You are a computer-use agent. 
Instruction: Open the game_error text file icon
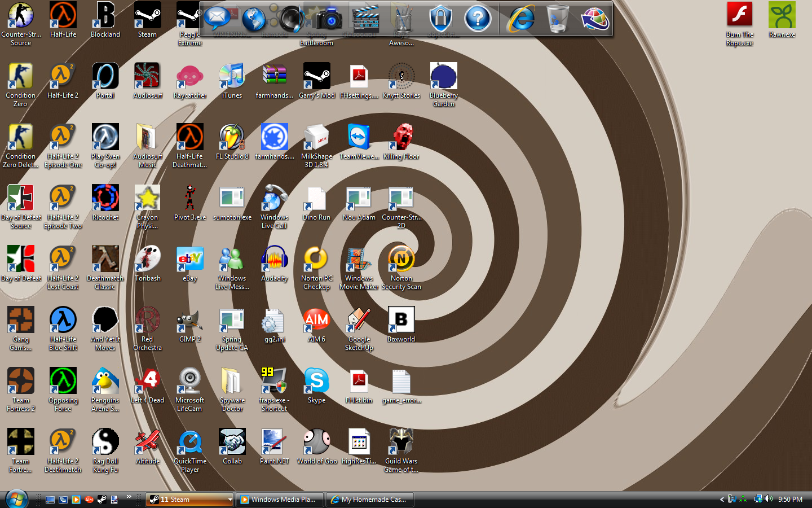point(401,386)
